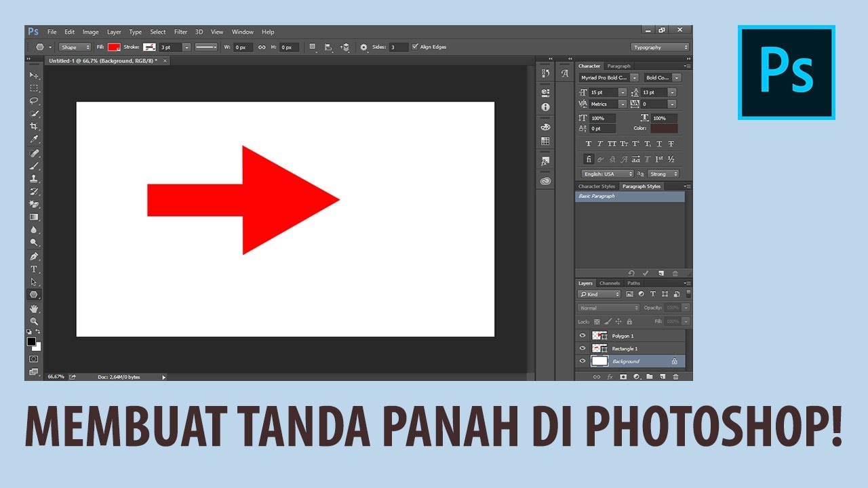Select the Hand tool
868x488 pixels.
point(34,308)
